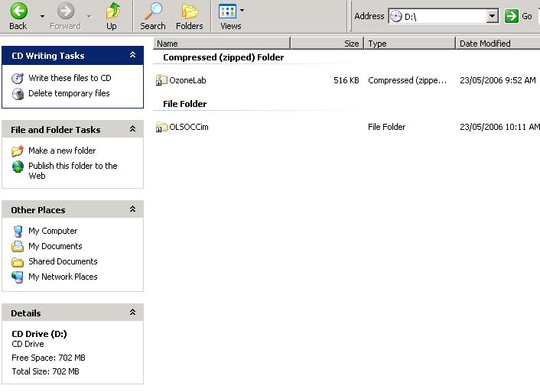Click the Shared Documents folder icon

pyautogui.click(x=18, y=262)
